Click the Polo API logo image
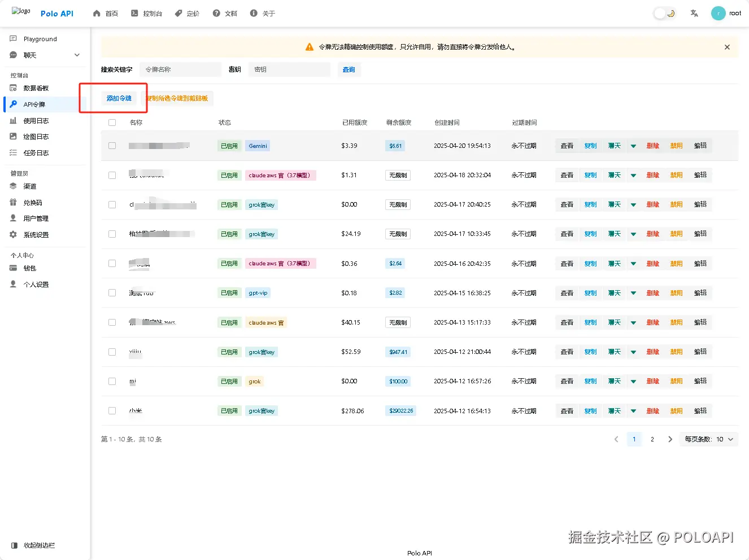 (21, 11)
